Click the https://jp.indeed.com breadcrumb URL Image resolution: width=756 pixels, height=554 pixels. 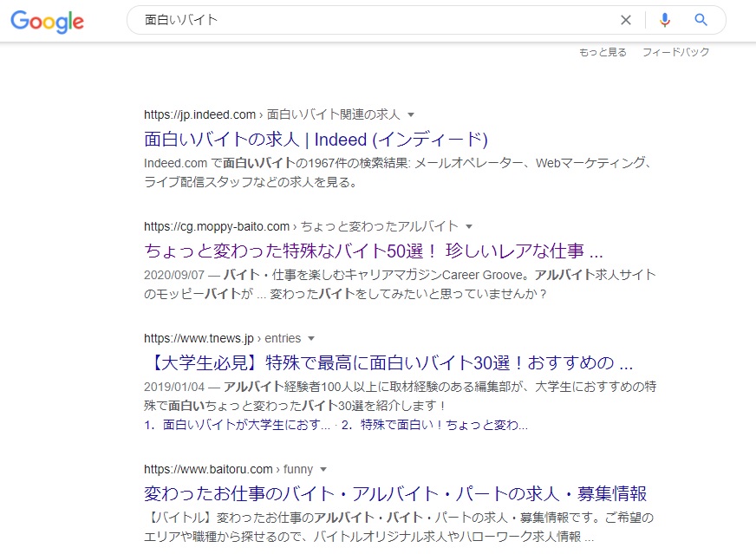199,114
